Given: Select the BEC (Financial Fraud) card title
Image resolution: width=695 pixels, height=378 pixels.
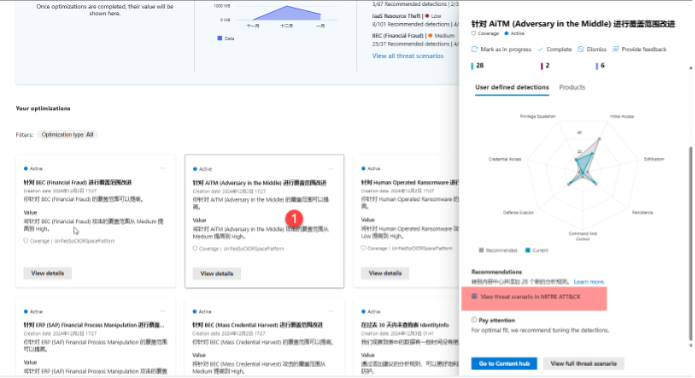Looking at the screenshot, I should pyautogui.click(x=78, y=182).
